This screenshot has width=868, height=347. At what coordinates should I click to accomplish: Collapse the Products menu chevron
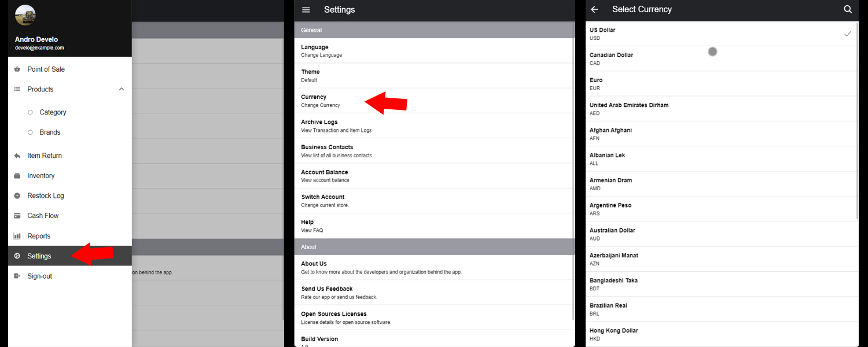pyautogui.click(x=122, y=89)
